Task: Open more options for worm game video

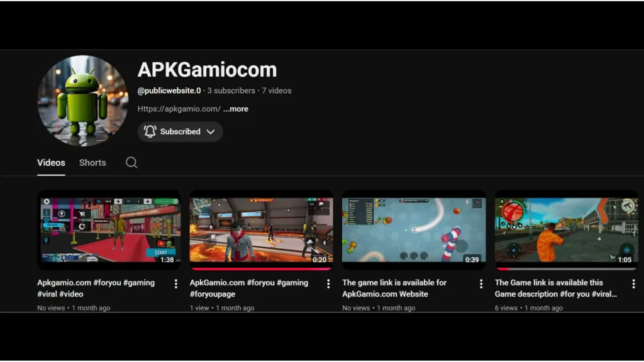Action: tap(481, 283)
